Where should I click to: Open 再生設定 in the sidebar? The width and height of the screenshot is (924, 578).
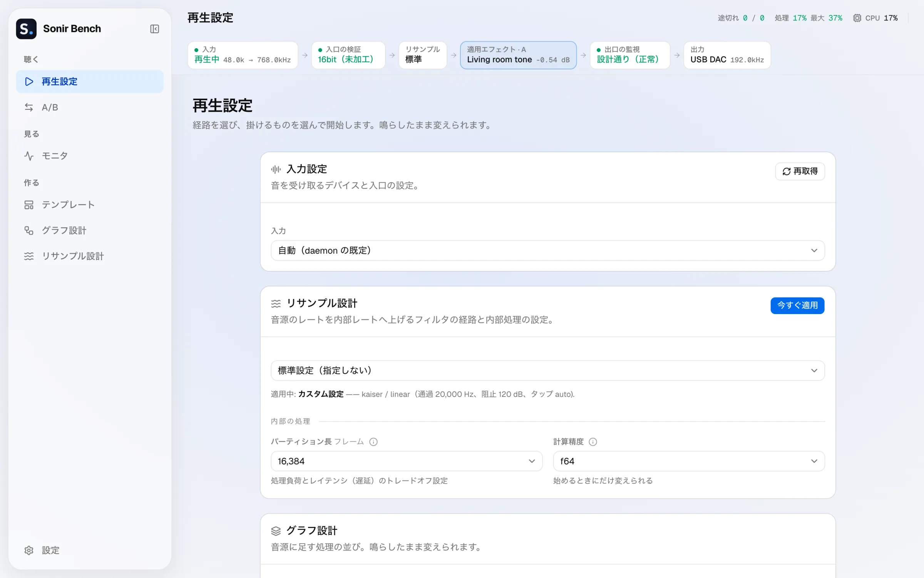[90, 81]
